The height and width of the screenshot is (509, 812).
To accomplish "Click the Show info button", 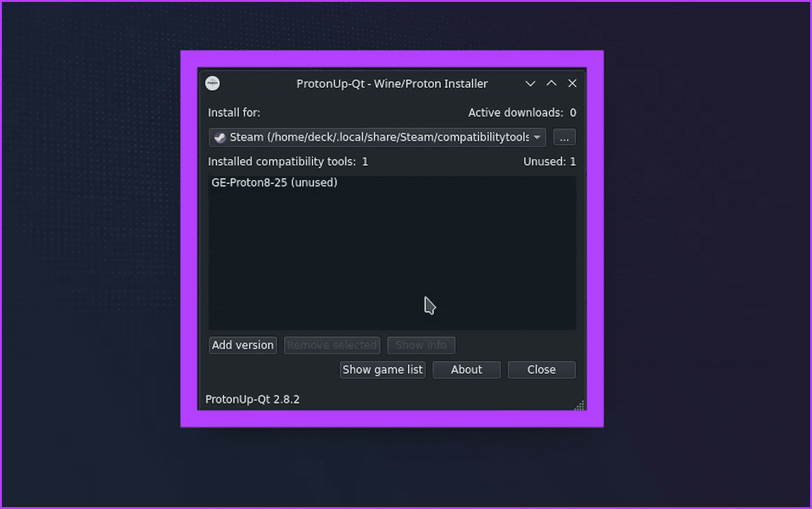I will click(421, 345).
